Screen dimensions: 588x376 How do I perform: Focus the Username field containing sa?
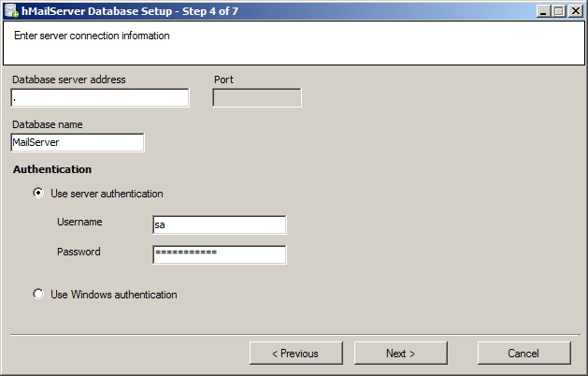pos(219,224)
